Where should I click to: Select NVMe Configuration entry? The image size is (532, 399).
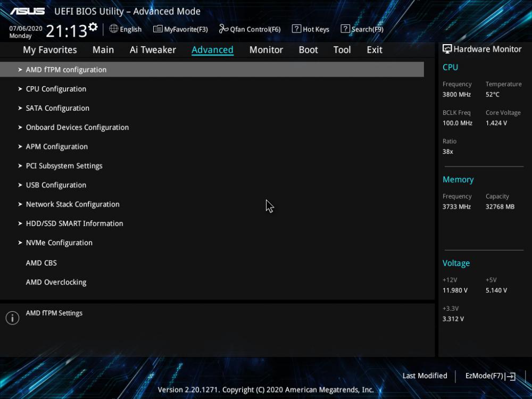59,243
